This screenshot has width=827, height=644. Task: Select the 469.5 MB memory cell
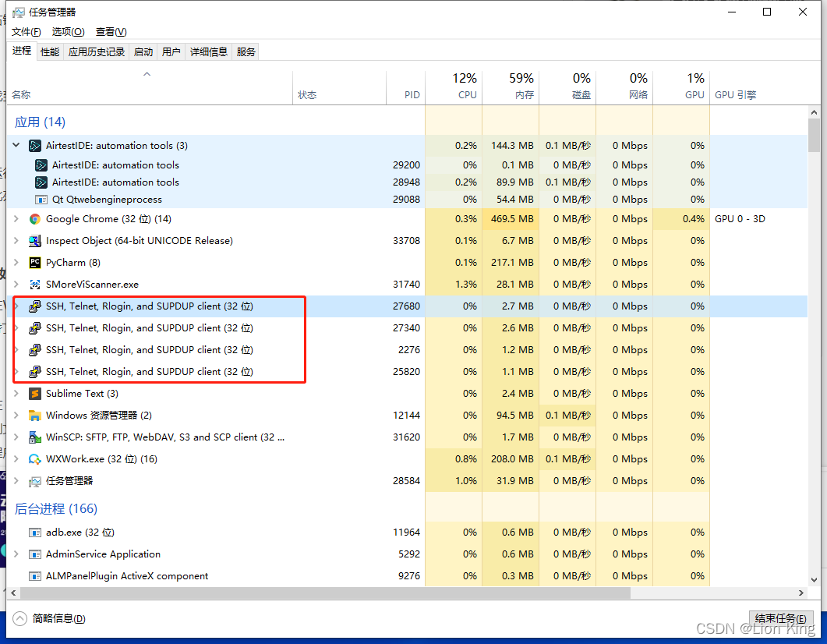click(511, 219)
